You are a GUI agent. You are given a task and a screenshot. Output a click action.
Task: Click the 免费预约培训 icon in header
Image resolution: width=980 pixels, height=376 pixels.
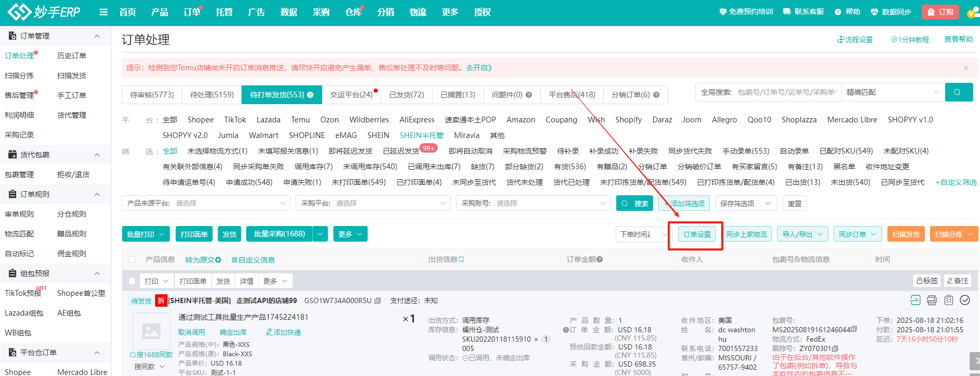tap(723, 11)
